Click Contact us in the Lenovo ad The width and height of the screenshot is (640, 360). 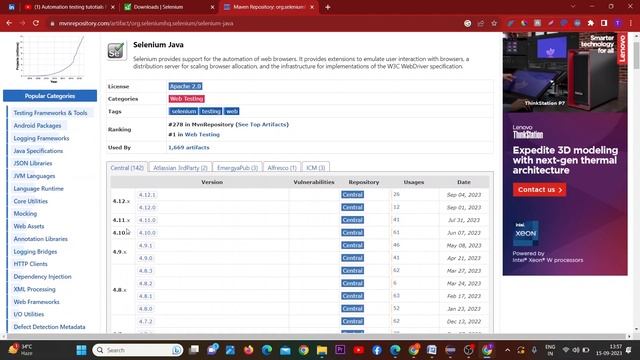(x=540, y=190)
